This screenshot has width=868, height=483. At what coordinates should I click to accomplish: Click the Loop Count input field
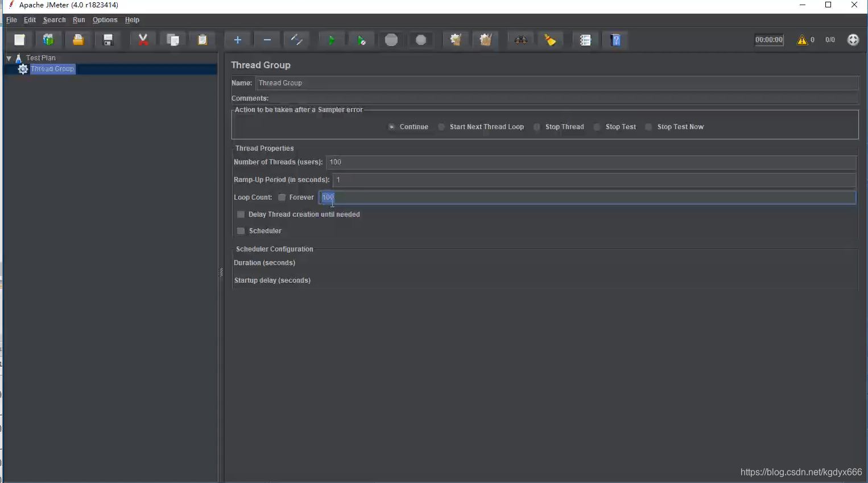click(587, 197)
